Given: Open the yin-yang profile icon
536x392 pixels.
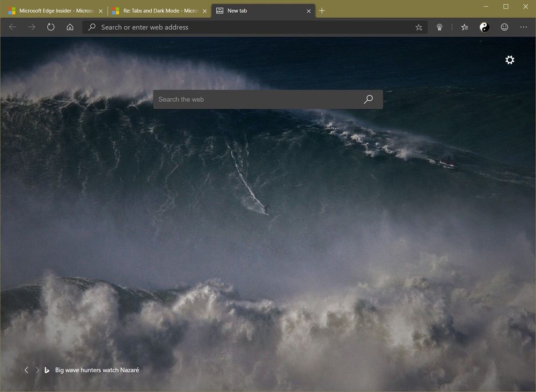Looking at the screenshot, I should 484,27.
